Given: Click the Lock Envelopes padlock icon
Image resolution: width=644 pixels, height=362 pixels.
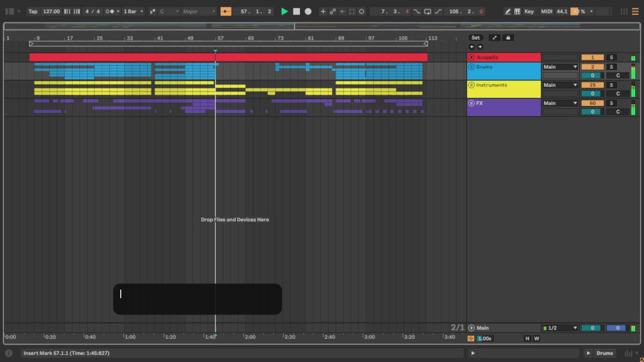Looking at the screenshot, I should click(508, 38).
